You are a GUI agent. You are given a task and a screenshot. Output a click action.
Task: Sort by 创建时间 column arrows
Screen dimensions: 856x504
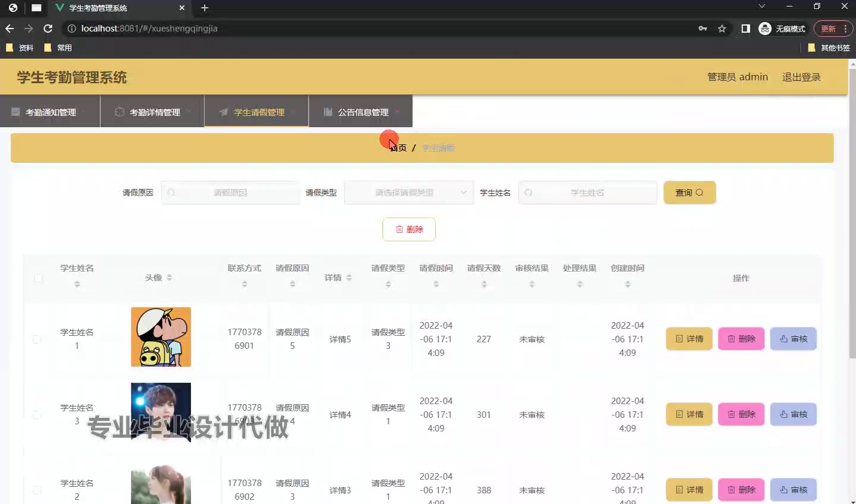[628, 285]
